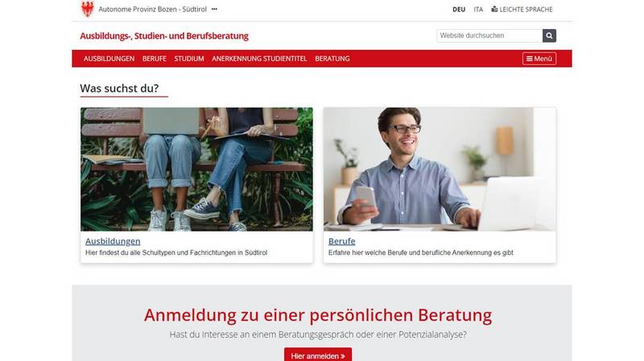Open the smiling man with laptop image
The width and height of the screenshot is (644, 361).
coord(440,170)
